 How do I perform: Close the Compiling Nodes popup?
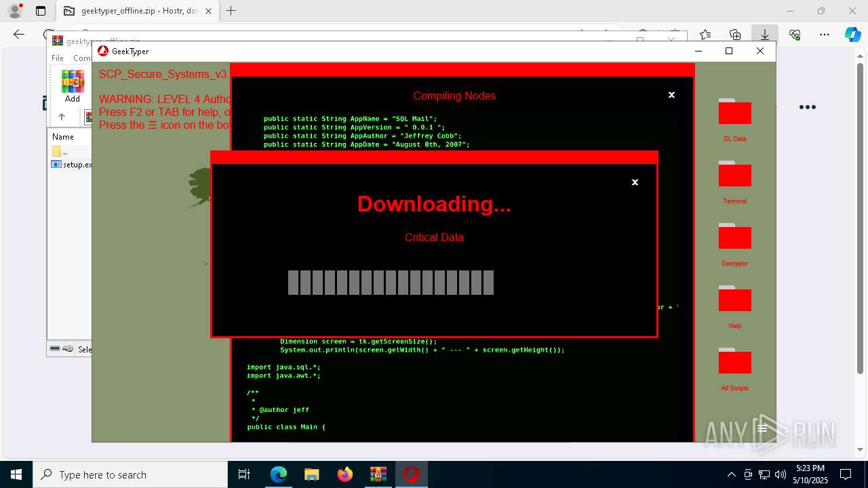click(671, 95)
